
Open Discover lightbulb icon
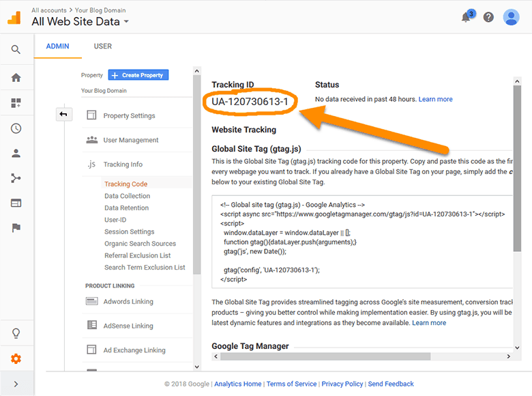(16, 333)
